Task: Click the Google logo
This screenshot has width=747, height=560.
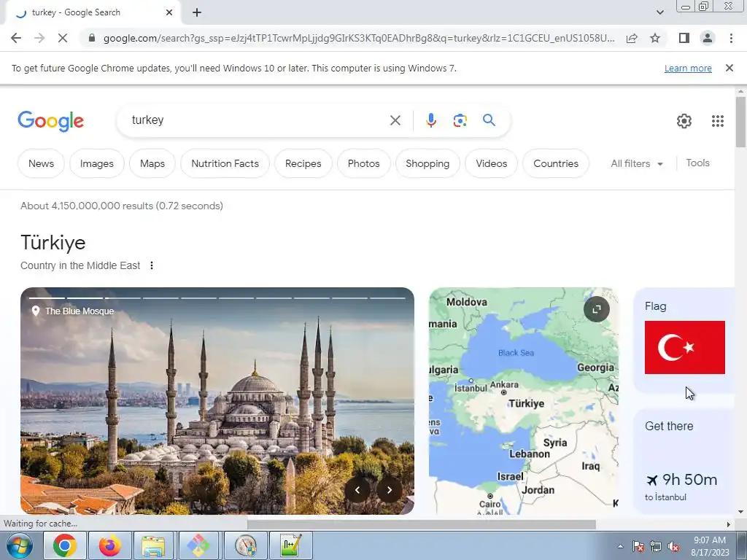Action: 51,122
